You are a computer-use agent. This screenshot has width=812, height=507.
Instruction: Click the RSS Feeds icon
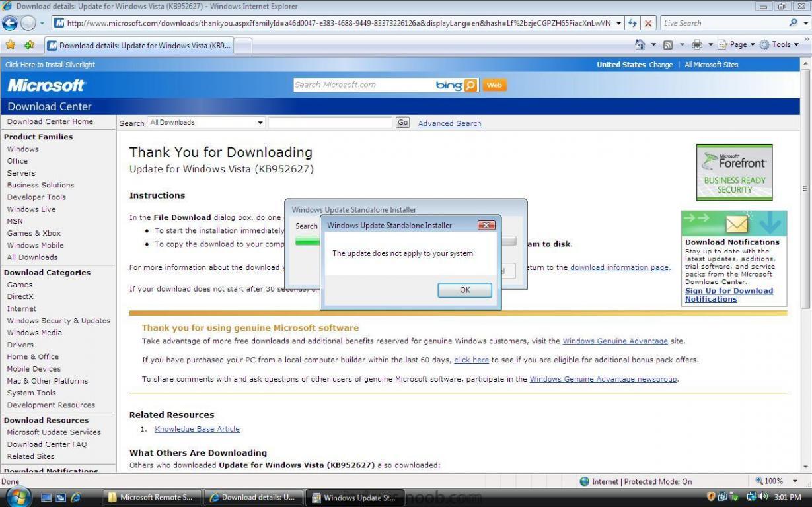(668, 45)
